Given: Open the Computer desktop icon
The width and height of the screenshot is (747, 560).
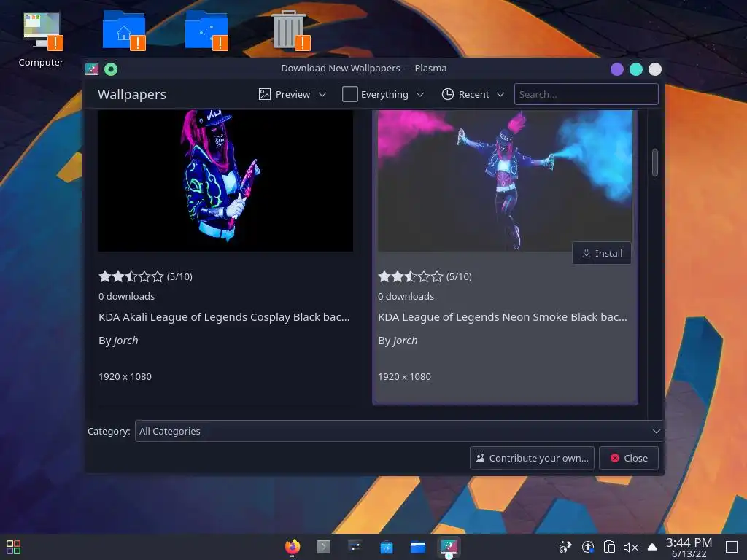Looking at the screenshot, I should tap(41, 39).
